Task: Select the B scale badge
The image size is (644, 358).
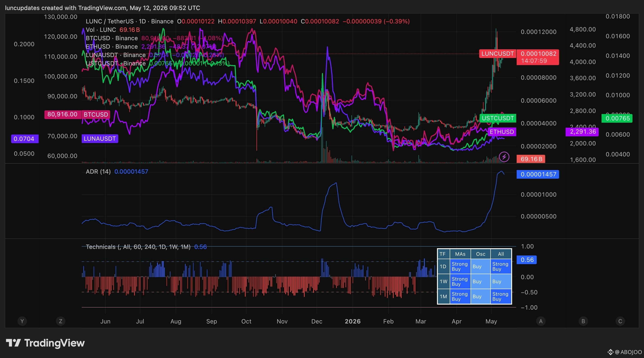Action: (583, 321)
